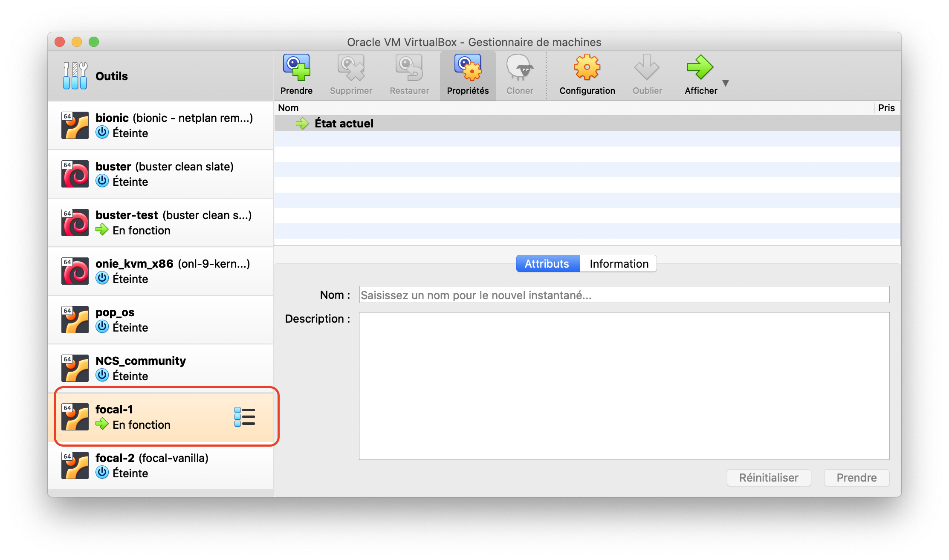Click the power status icon under focal-2
The image size is (949, 560).
click(x=102, y=473)
